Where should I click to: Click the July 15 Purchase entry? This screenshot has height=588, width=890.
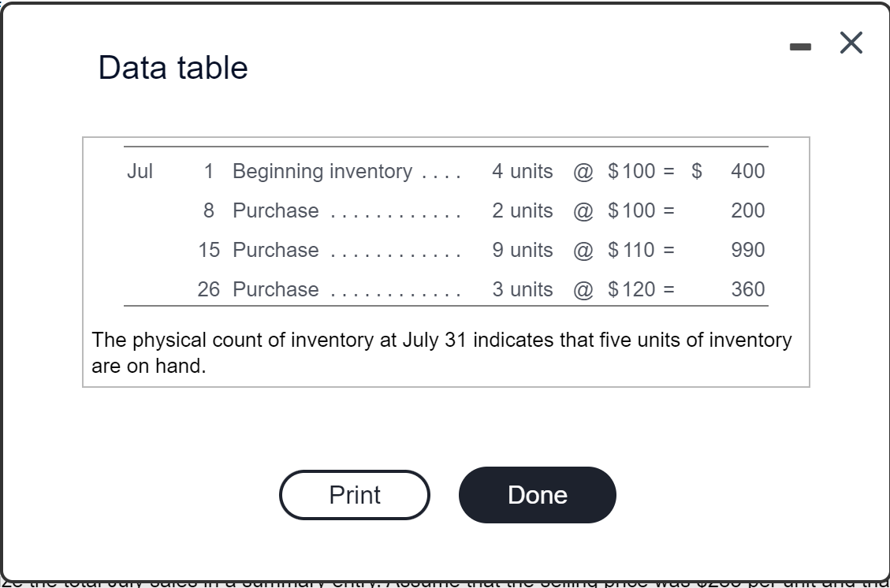pos(274,250)
